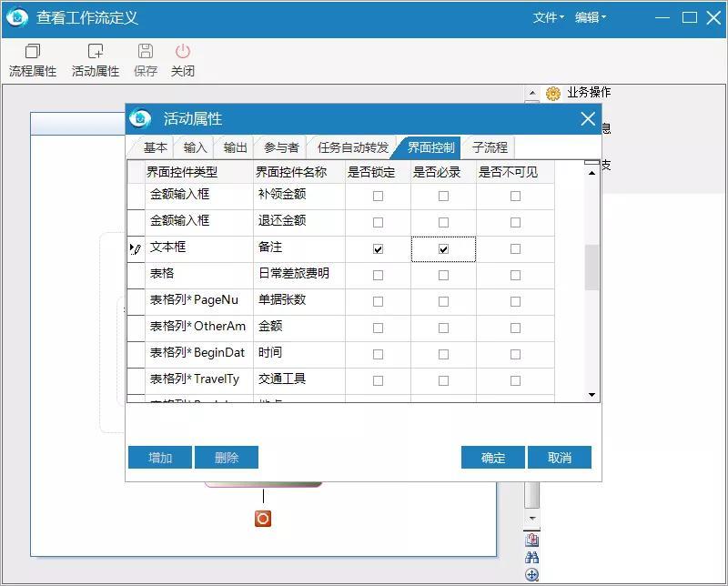Click the 是否必录 column header
This screenshot has width=728, height=586.
(x=443, y=172)
